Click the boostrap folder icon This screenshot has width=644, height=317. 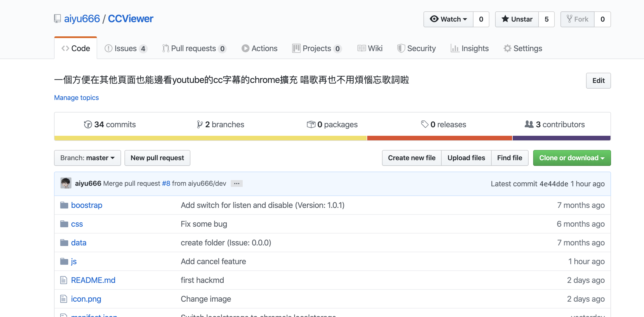point(64,205)
